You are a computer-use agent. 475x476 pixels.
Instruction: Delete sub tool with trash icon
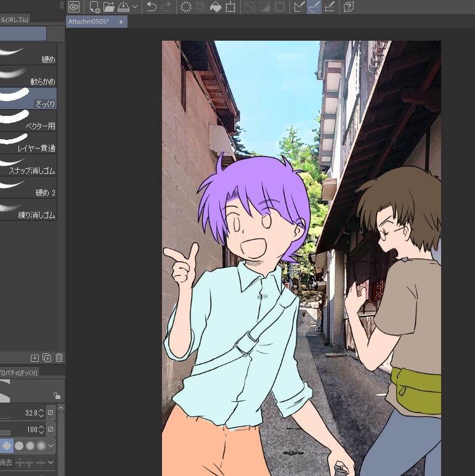[x=59, y=358]
